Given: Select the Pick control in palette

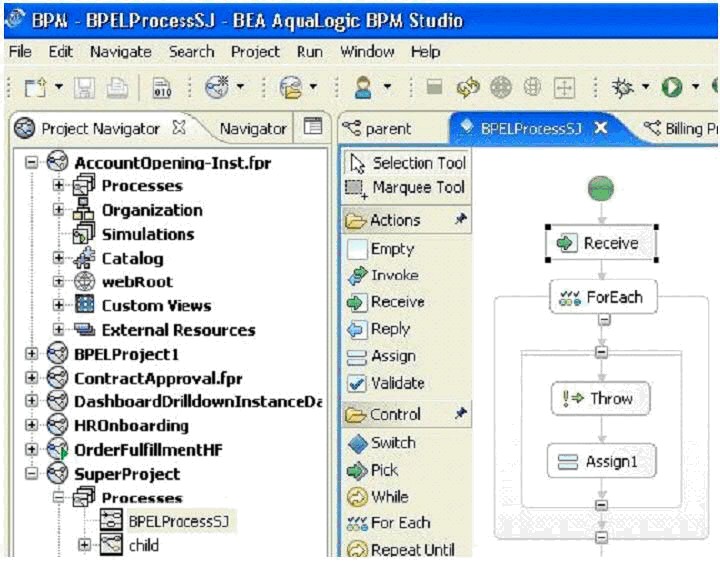Looking at the screenshot, I should tap(373, 471).
